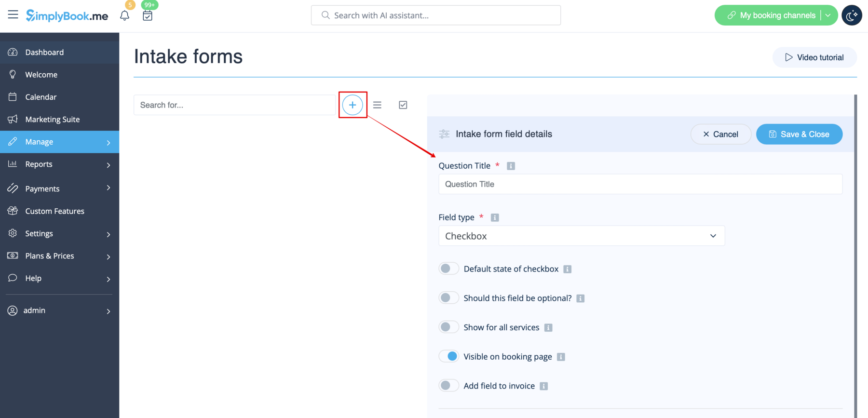Viewport: 868px width, 418px height.
Task: Open the hamburger menu icon
Action: (13, 14)
